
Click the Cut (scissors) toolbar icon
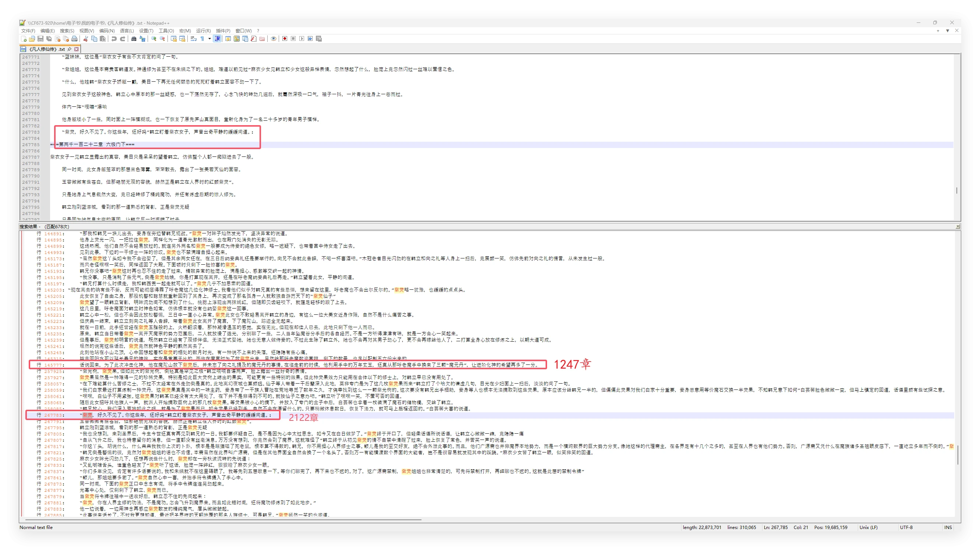pos(86,39)
